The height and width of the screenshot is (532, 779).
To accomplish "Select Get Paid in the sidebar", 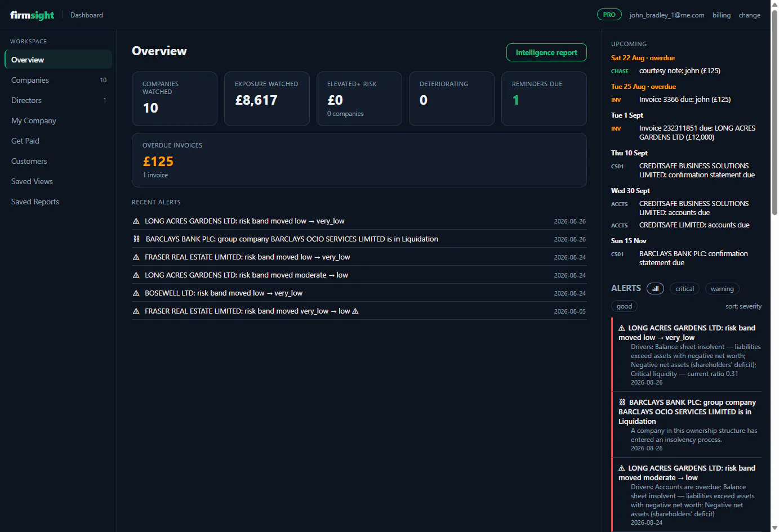I will (x=58, y=141).
